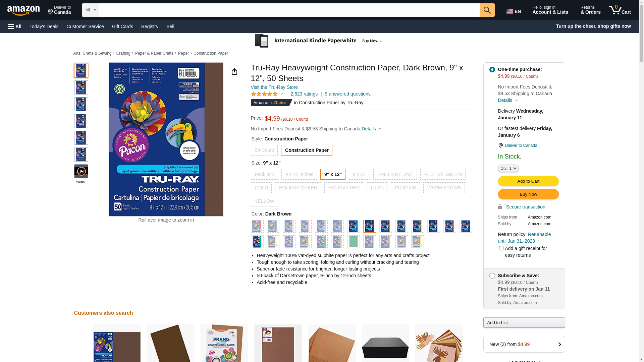
Task: Open Today's Deals in navigation bar
Action: (x=44, y=26)
